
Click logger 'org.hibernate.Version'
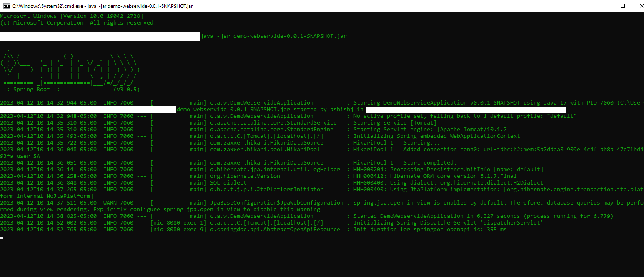click(x=245, y=176)
